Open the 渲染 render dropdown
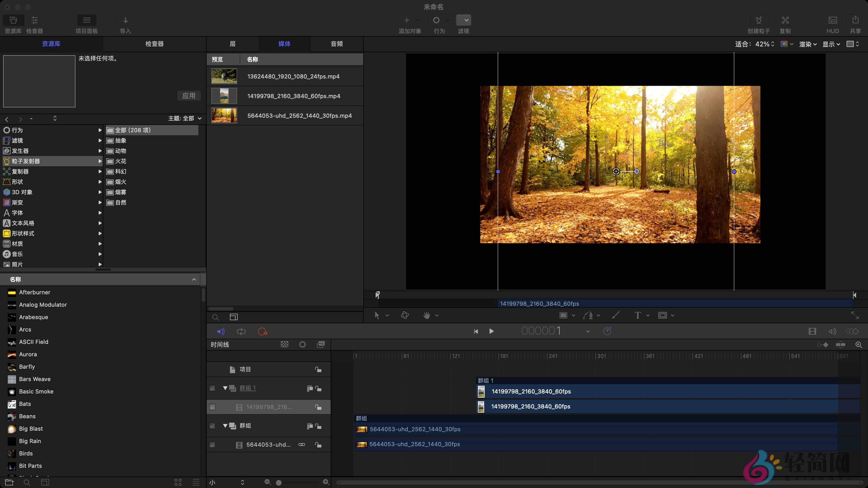 point(807,44)
